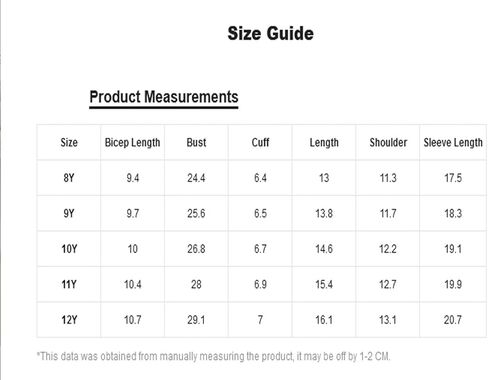Click the cuff value 7 for 12Y
Screen dimensions: 488x380
pyautogui.click(x=260, y=320)
